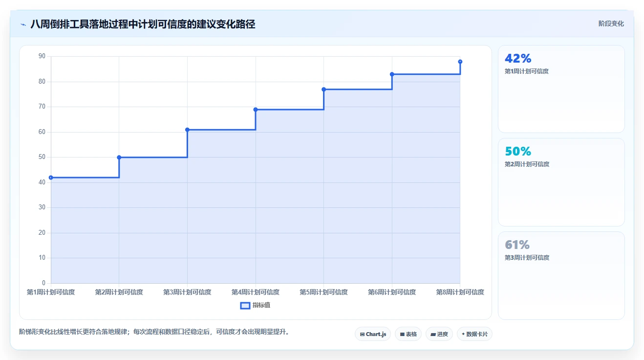Click the 50% value in the second card
The image size is (644, 360).
[518, 152]
